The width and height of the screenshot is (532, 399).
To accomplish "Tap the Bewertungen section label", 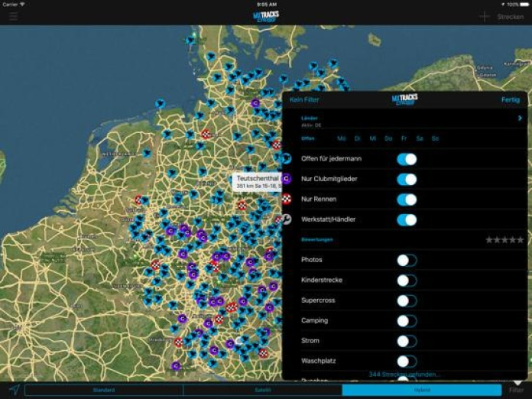I will (317, 239).
